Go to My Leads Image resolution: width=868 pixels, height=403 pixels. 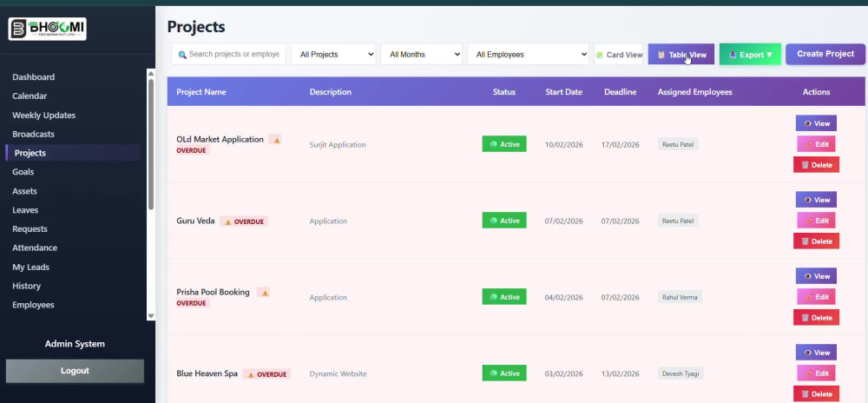click(31, 267)
